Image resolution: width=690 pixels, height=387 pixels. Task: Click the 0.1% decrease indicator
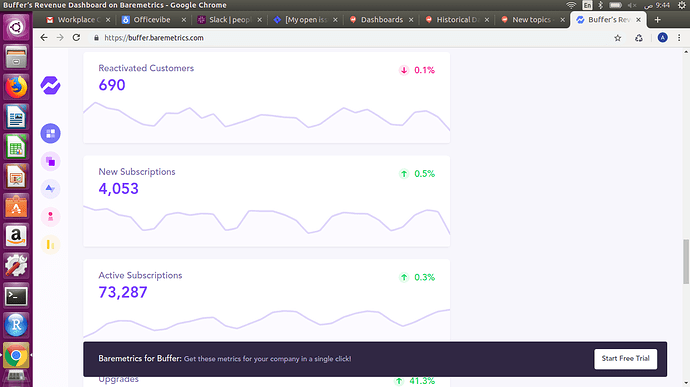pyautogui.click(x=417, y=70)
